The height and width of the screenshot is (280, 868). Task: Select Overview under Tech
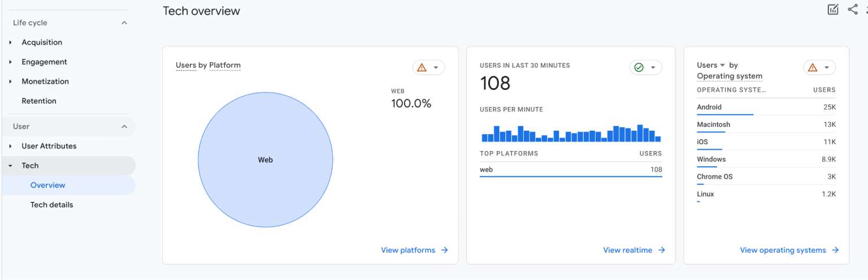coord(47,186)
